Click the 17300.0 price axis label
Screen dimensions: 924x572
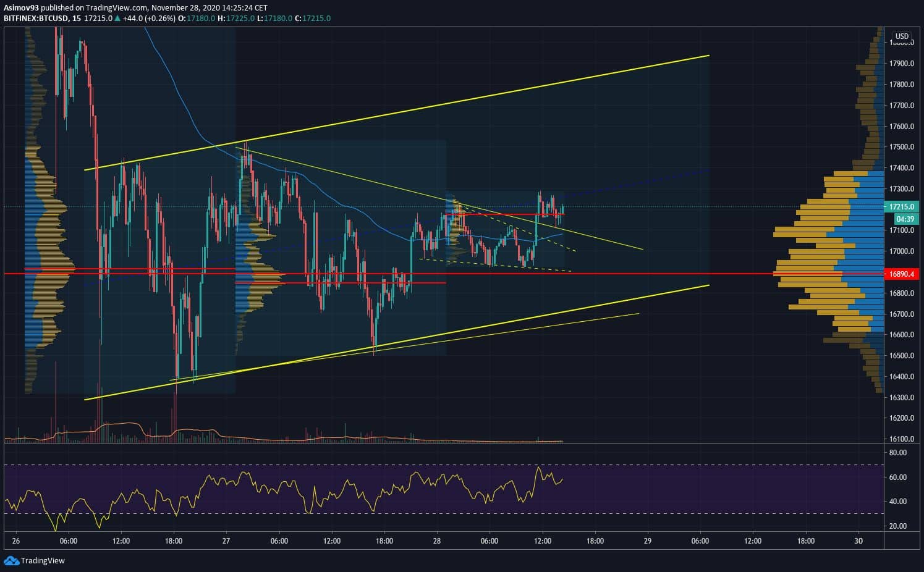coord(902,189)
